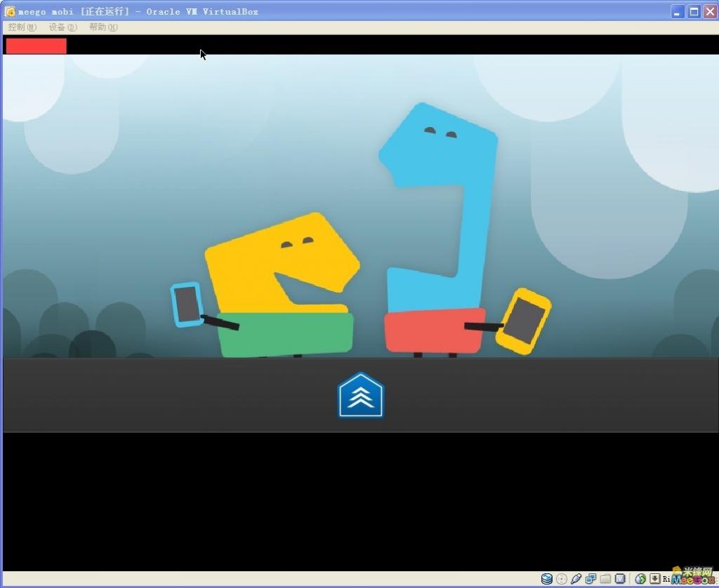Tap the yellow phone held by the red character

click(x=523, y=323)
